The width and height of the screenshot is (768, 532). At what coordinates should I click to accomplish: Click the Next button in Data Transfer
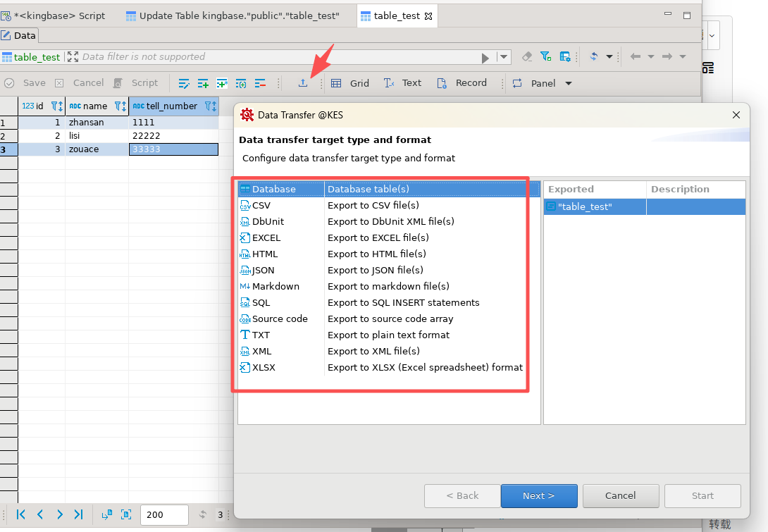539,495
